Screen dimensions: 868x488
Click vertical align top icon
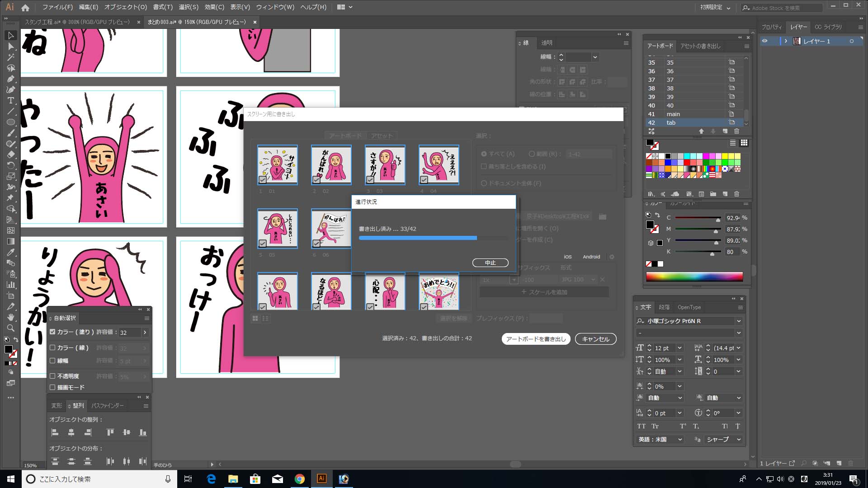click(x=110, y=432)
